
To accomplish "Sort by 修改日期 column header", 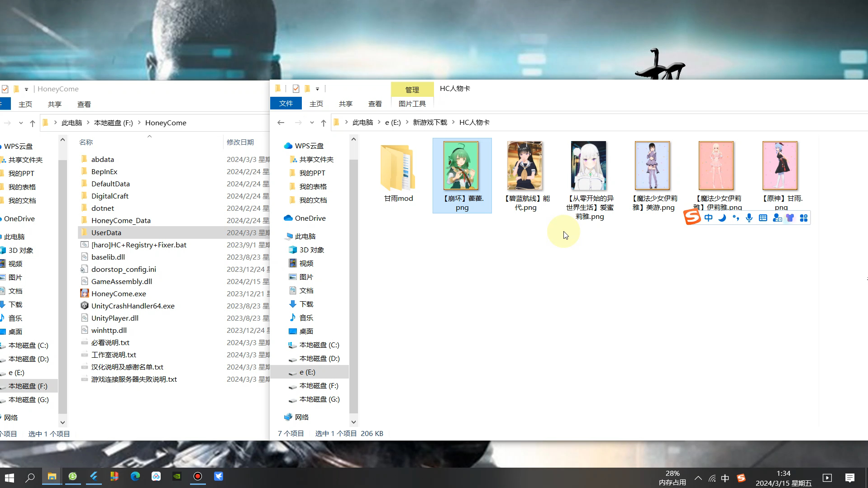I will coord(240,142).
